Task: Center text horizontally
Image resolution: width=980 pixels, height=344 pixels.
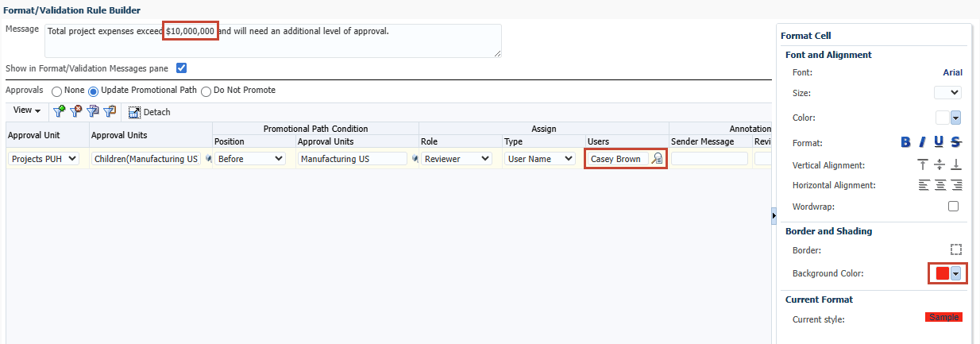Action: click(939, 185)
